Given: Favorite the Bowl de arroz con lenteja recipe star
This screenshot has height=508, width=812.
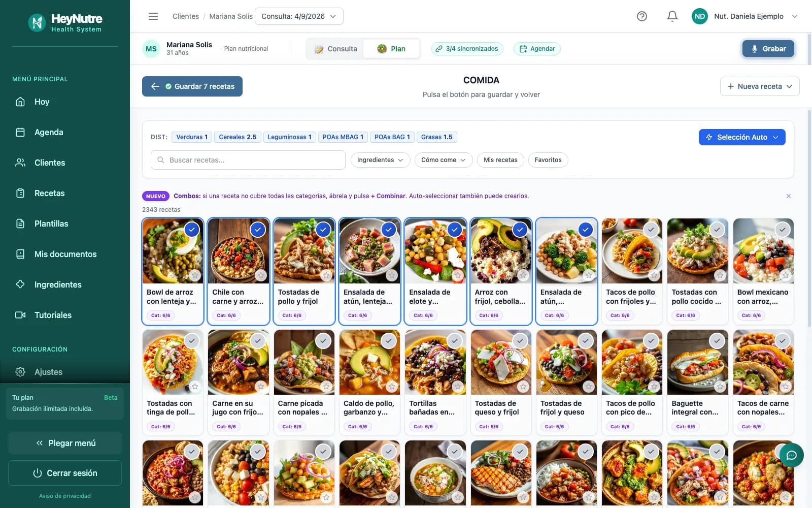Looking at the screenshot, I should tap(195, 275).
